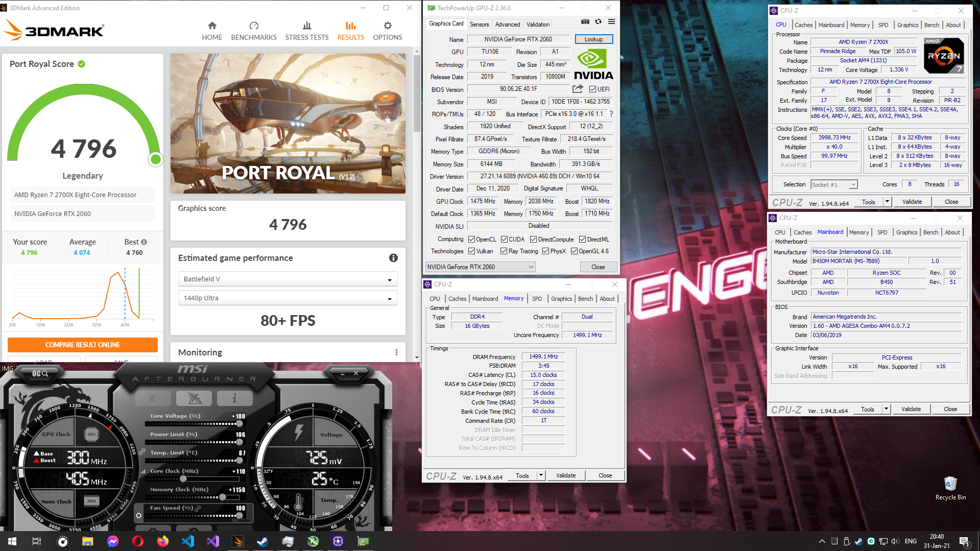
Task: Toggle the link icon next to Fan Speed
Action: click(x=198, y=508)
